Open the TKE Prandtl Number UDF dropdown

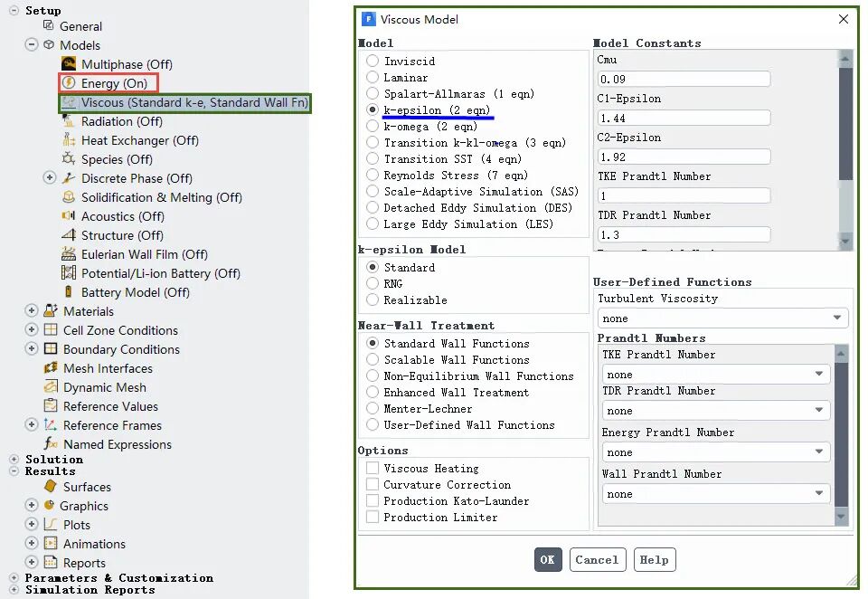coord(716,374)
